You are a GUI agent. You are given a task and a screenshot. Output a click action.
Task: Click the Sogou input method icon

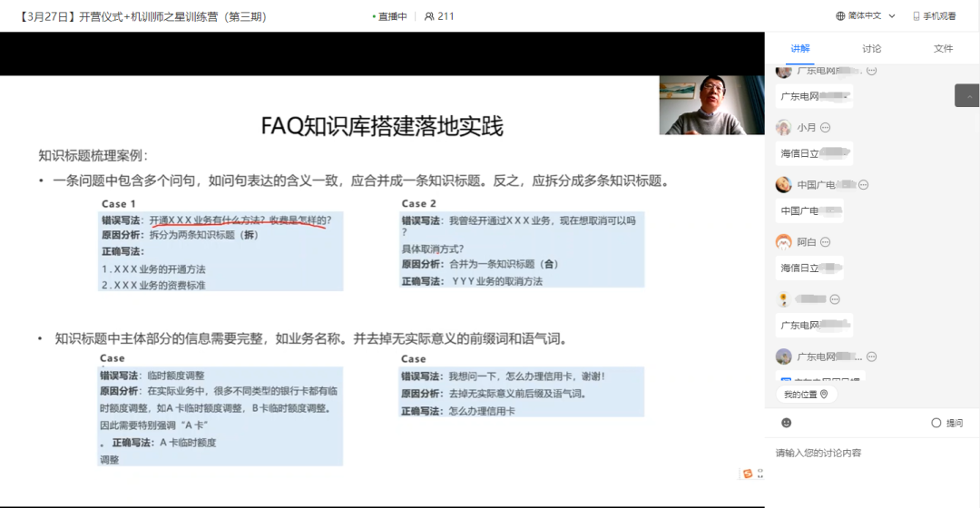tap(748, 474)
